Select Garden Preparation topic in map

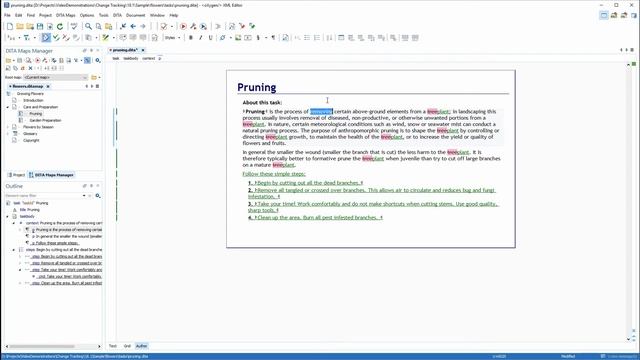tap(45, 120)
